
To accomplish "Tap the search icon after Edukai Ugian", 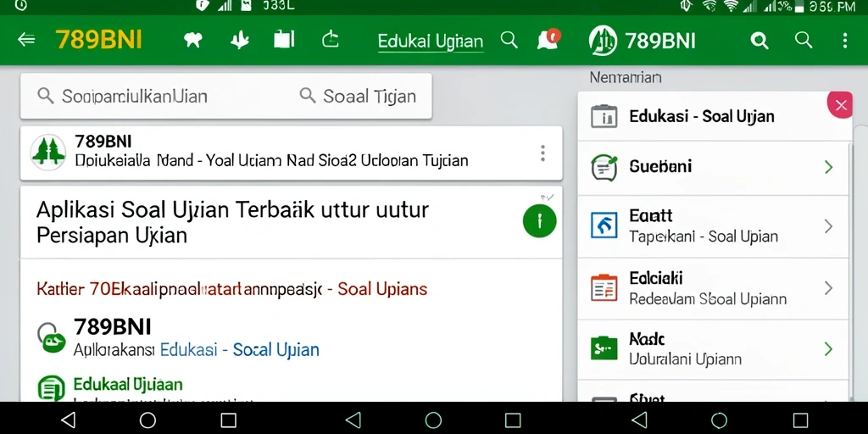I will (x=509, y=40).
